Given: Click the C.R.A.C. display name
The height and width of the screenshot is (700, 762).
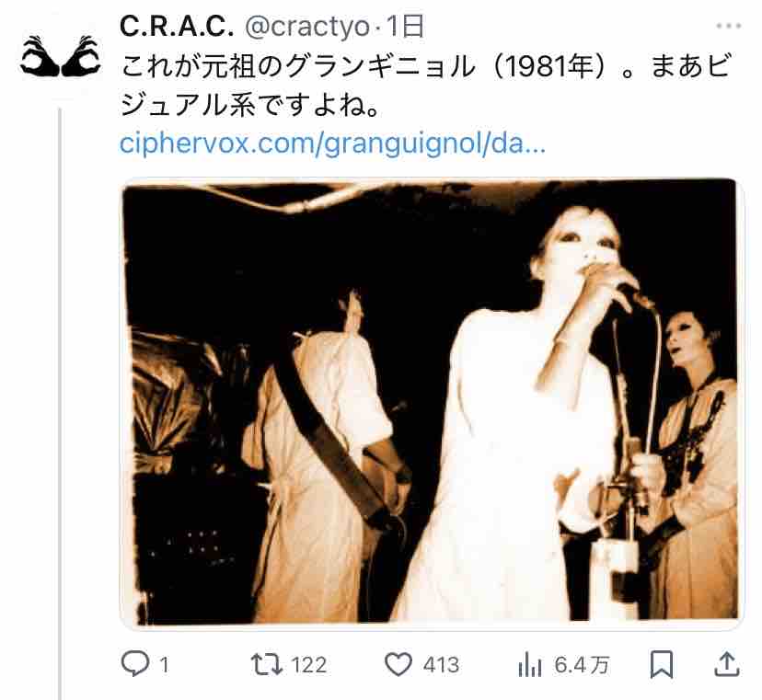Looking at the screenshot, I should tap(177, 27).
